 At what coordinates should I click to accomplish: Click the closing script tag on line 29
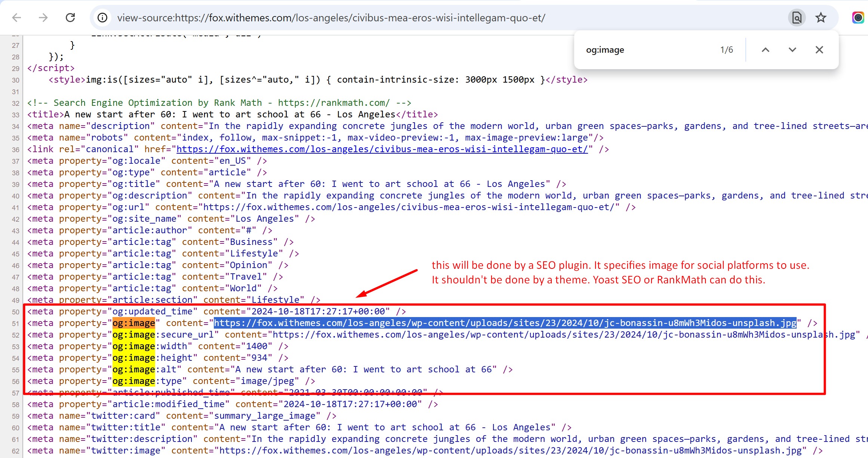[x=51, y=68]
